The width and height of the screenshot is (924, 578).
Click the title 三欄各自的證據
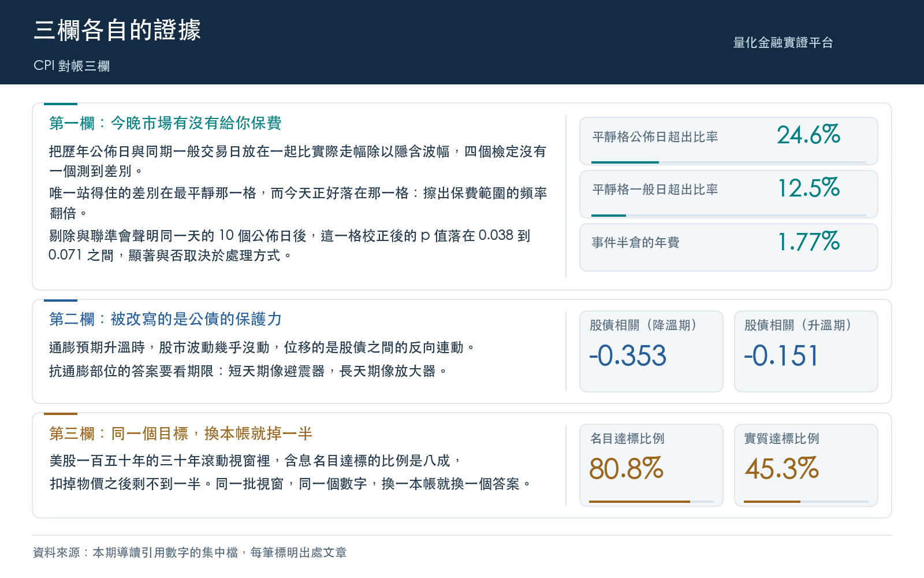pos(117,30)
